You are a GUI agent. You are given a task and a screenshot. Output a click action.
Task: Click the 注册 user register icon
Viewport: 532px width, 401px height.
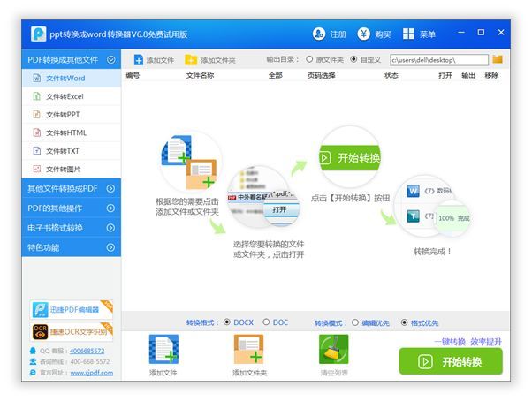click(319, 34)
